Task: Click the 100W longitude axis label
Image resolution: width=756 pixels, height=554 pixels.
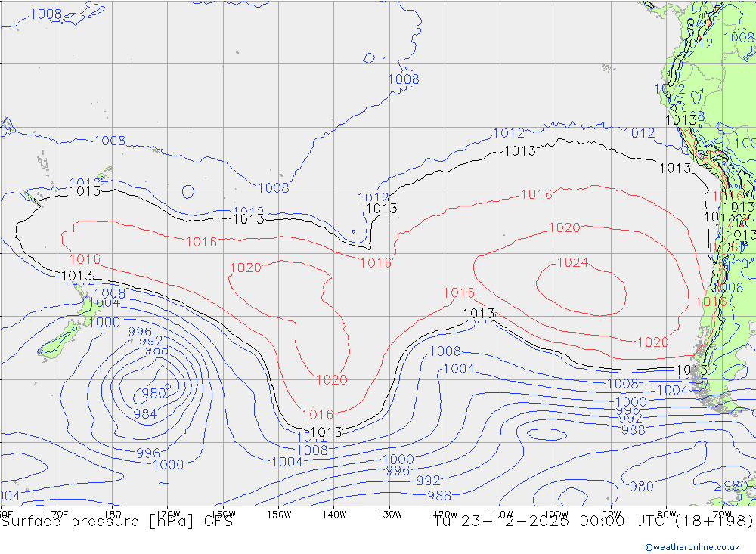Action: pos(556,515)
